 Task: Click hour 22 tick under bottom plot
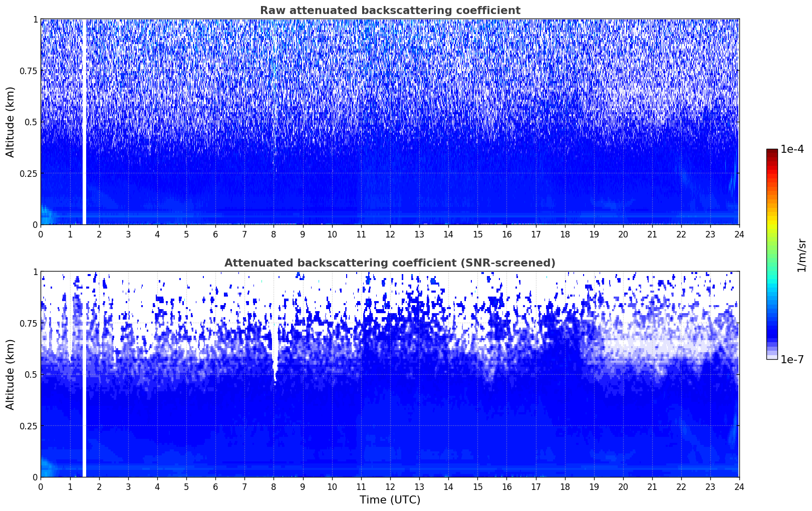click(x=681, y=486)
